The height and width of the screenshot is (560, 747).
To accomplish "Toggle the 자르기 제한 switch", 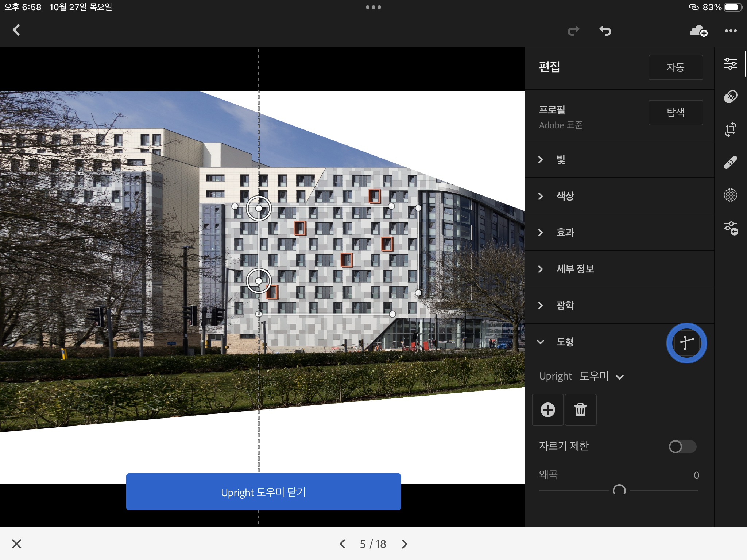I will [x=682, y=446].
